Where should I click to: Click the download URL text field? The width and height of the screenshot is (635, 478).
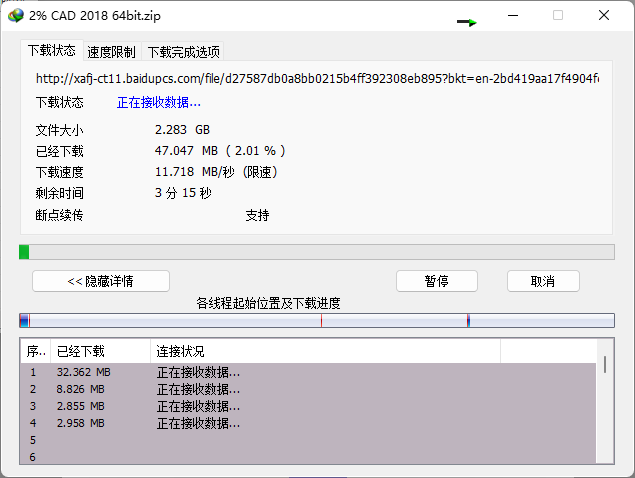coord(316,78)
